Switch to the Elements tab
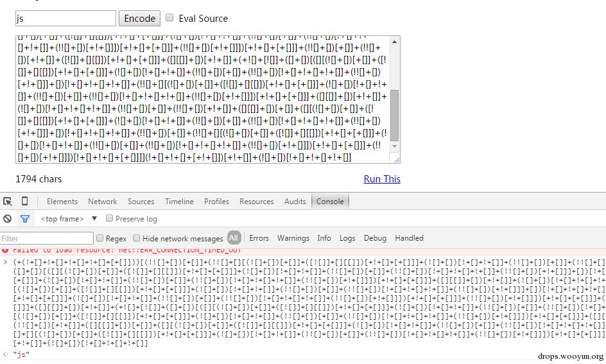This screenshot has height=364, width=606. click(x=62, y=201)
